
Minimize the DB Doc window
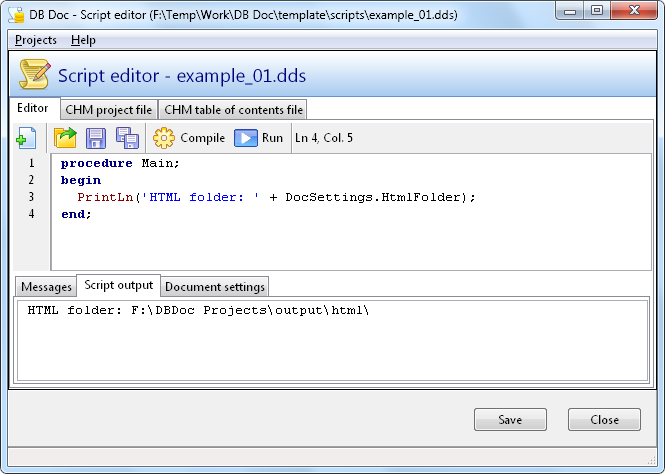coord(570,10)
